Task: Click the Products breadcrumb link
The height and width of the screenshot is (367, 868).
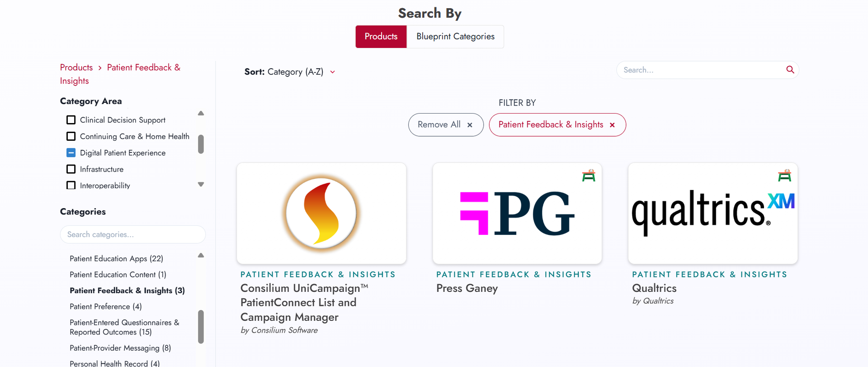Action: click(76, 67)
